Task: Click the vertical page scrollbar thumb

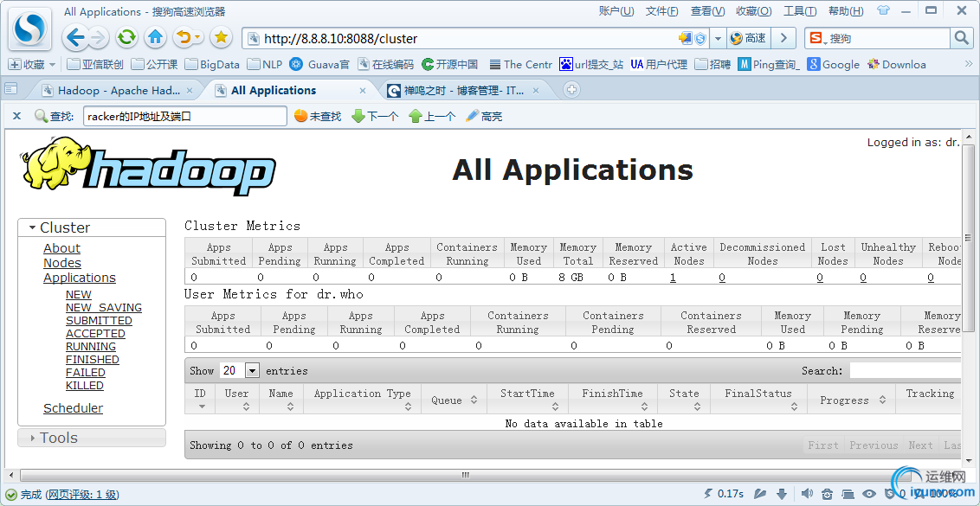Action: click(x=968, y=237)
